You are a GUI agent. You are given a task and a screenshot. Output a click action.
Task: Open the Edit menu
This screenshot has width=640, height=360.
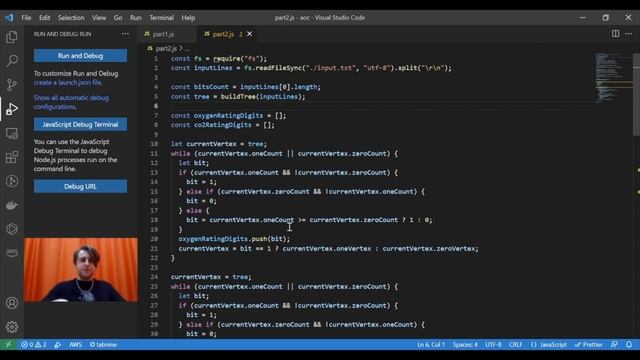point(44,18)
